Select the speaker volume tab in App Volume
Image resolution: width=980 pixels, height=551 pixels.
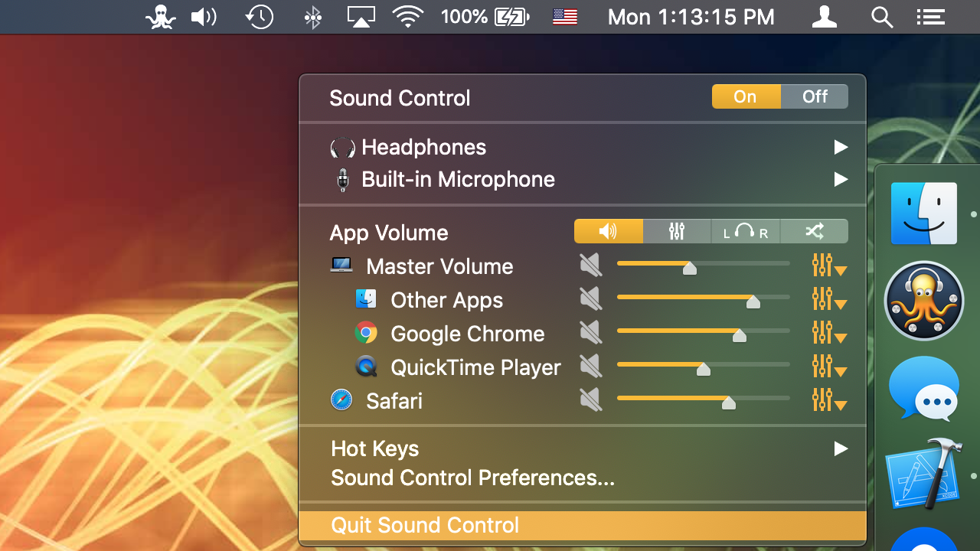coord(608,231)
